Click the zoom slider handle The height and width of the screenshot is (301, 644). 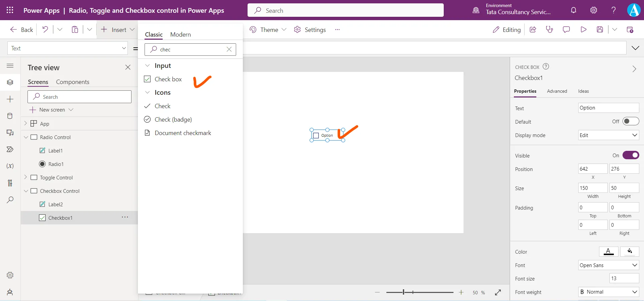point(404,292)
